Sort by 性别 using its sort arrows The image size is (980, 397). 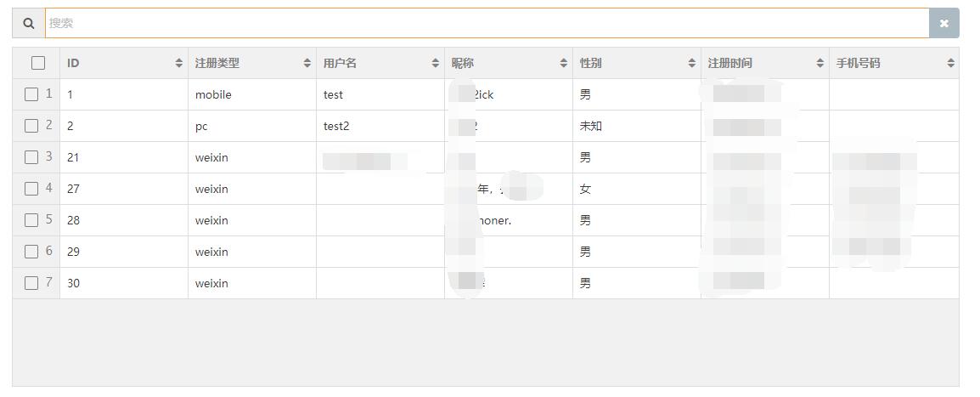(x=691, y=63)
